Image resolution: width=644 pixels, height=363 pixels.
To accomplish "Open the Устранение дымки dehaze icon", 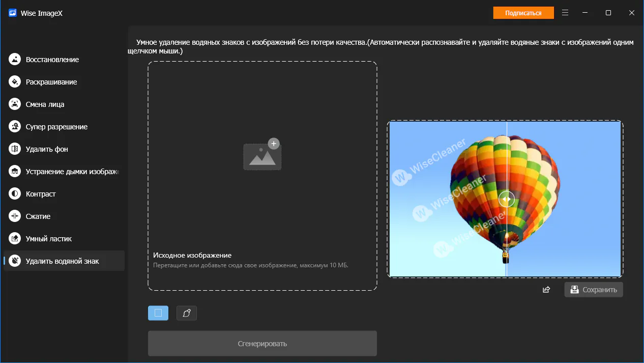I will pos(15,172).
